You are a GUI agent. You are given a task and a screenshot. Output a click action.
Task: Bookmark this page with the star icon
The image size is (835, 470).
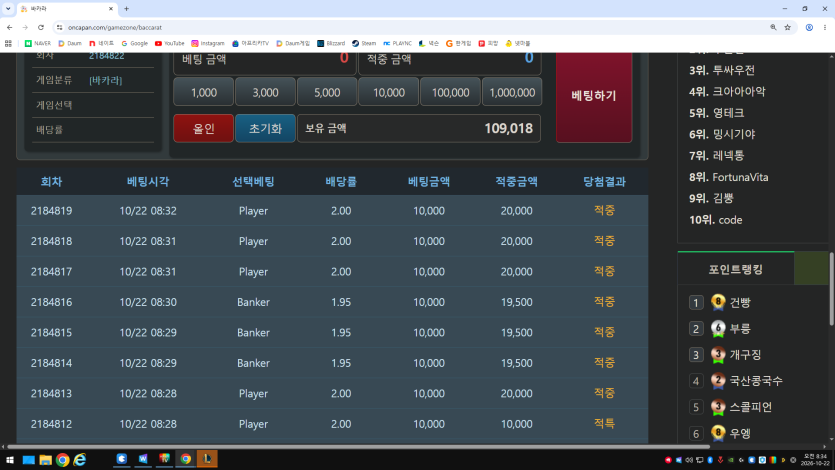(x=787, y=27)
